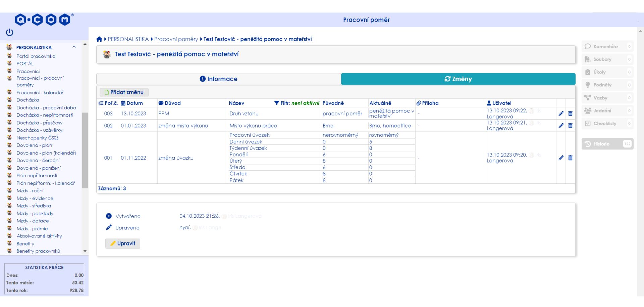Open filter funnel icon in Název column
The image size is (644, 307).
point(276,103)
